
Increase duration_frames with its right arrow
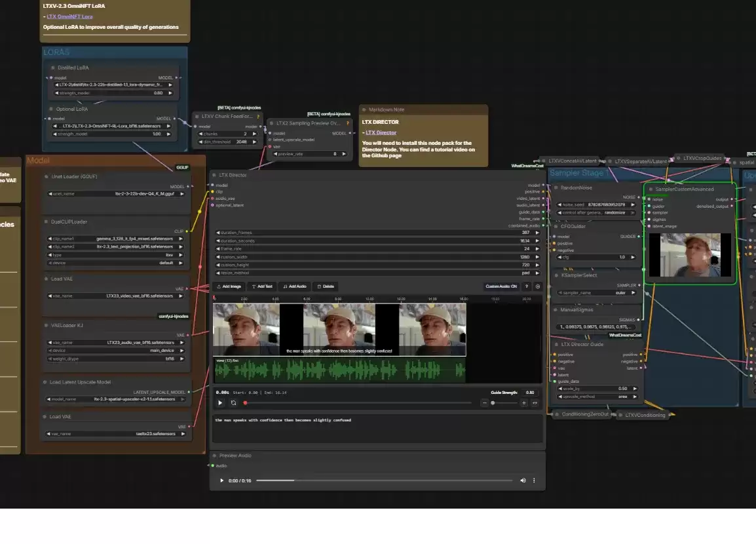[x=537, y=233]
